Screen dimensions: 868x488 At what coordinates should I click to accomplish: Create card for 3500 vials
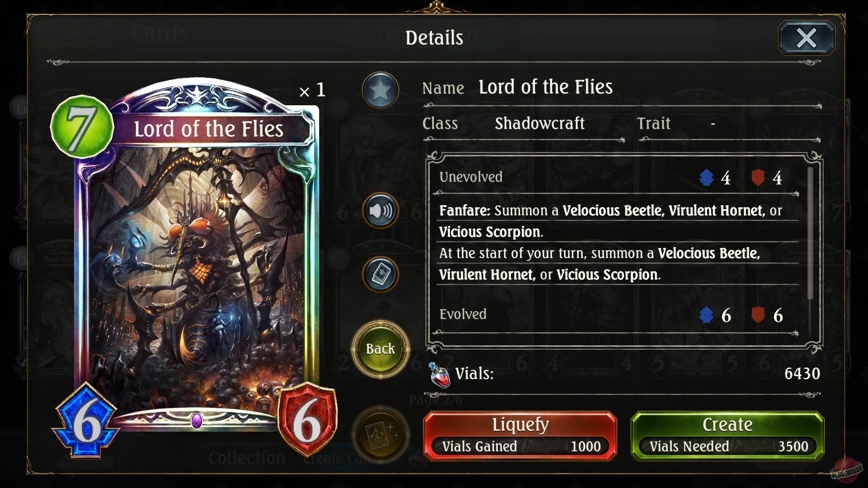(727, 436)
